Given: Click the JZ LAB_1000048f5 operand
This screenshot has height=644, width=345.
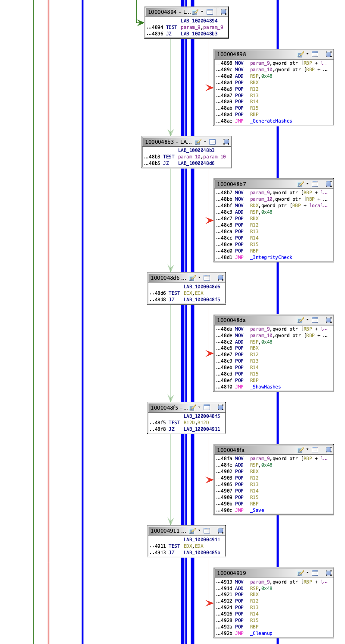Looking at the screenshot, I should 202,300.
